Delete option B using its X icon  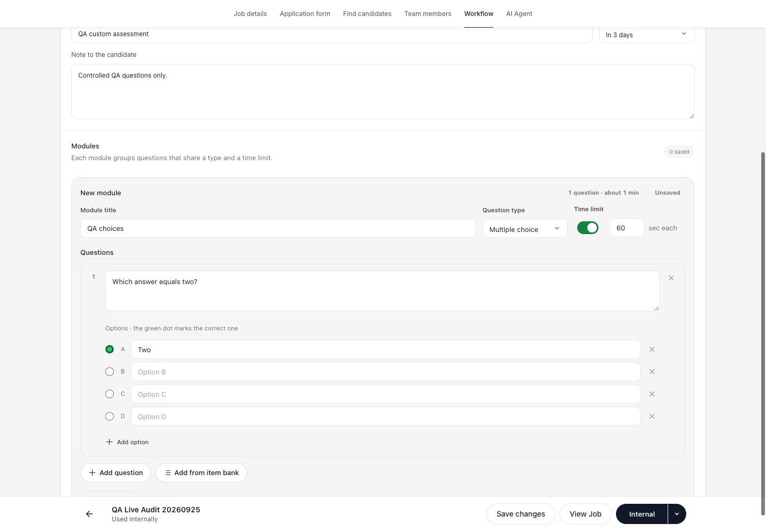click(x=652, y=372)
